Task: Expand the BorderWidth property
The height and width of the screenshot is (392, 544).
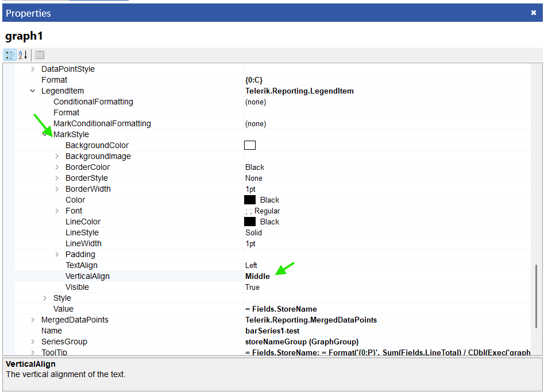Action: pyautogui.click(x=57, y=189)
